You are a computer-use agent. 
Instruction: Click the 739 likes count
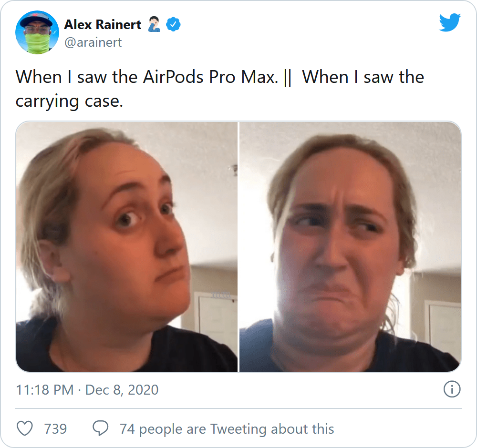pyautogui.click(x=55, y=429)
